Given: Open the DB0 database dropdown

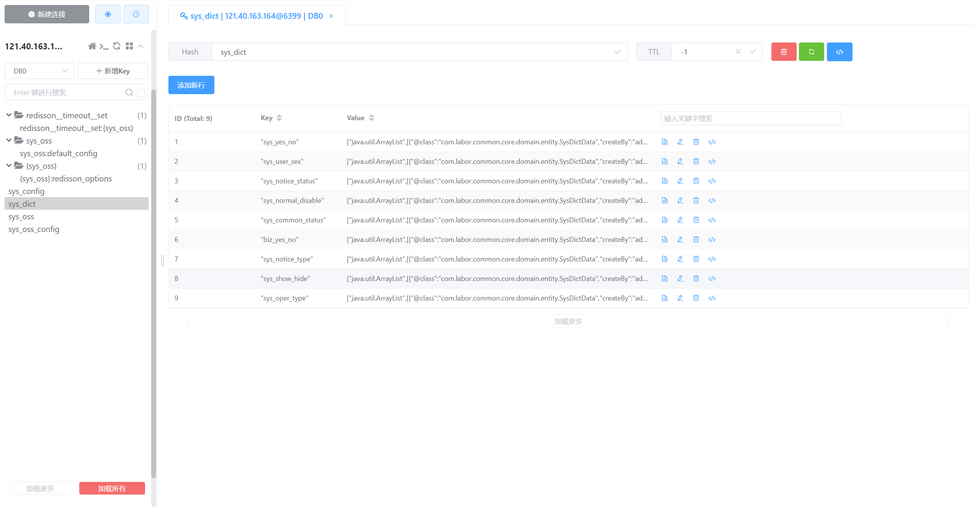Looking at the screenshot, I should [x=39, y=71].
